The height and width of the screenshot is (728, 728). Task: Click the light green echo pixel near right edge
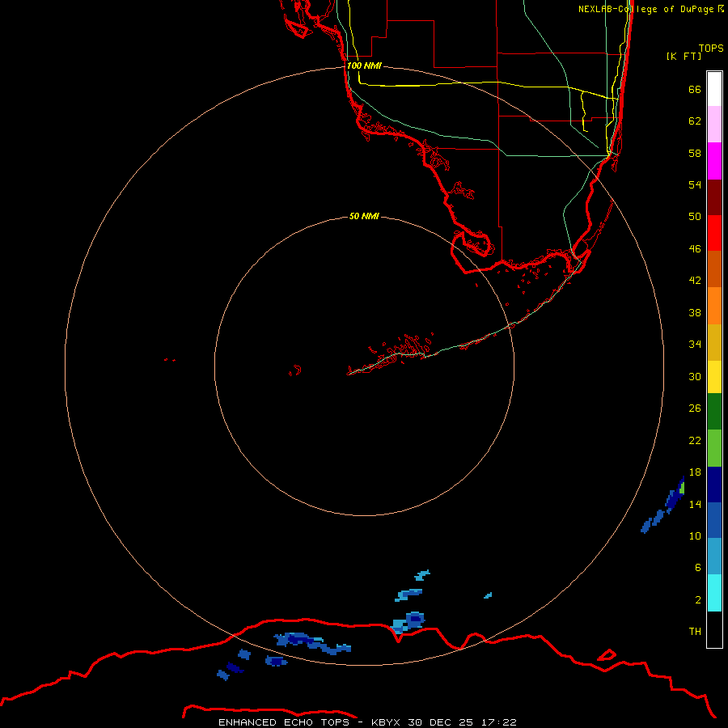[x=682, y=488]
